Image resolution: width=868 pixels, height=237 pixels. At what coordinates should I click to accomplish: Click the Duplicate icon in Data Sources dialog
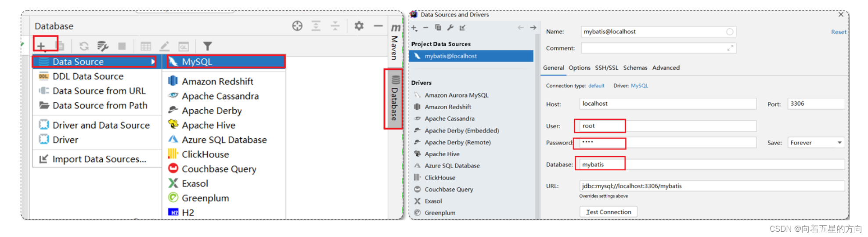(438, 28)
